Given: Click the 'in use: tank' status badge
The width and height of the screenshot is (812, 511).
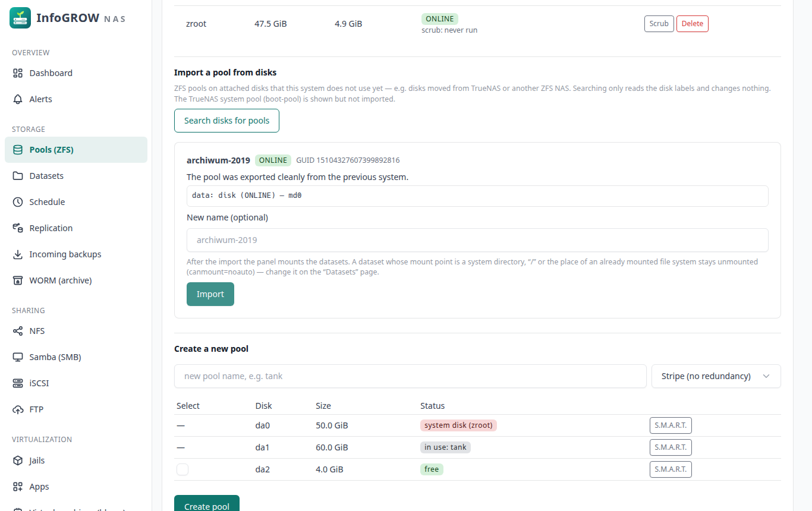Looking at the screenshot, I should [445, 447].
